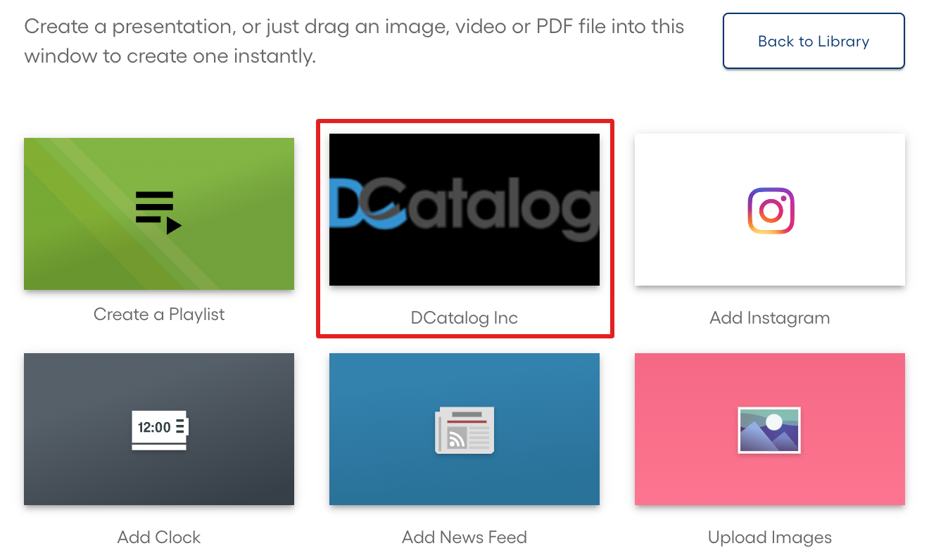Click the Upload Images label
Screen dimensions: 929x560
coord(770,537)
